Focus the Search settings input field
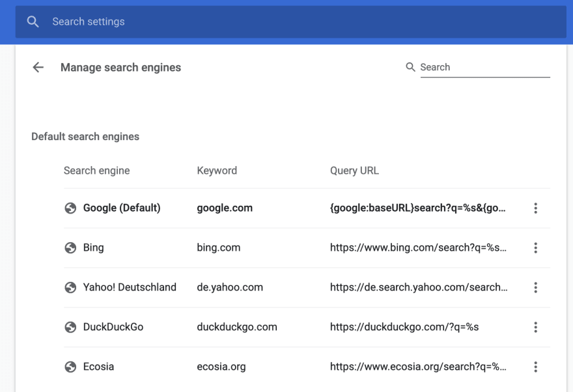573x392 pixels. click(291, 21)
